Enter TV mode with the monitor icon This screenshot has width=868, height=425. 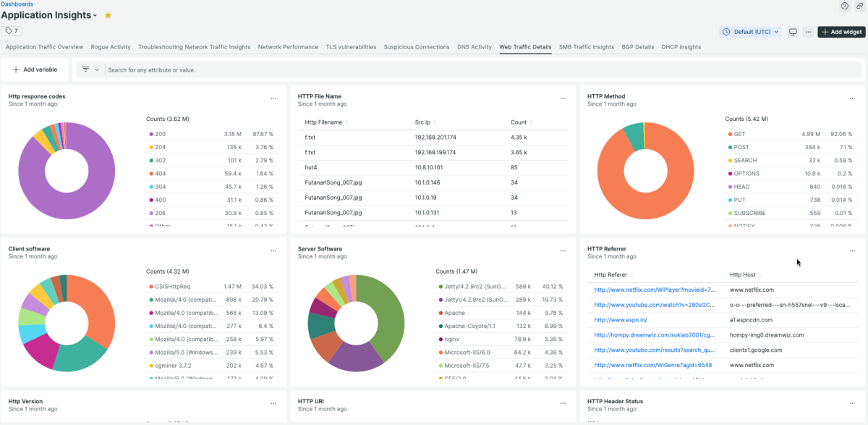[793, 32]
